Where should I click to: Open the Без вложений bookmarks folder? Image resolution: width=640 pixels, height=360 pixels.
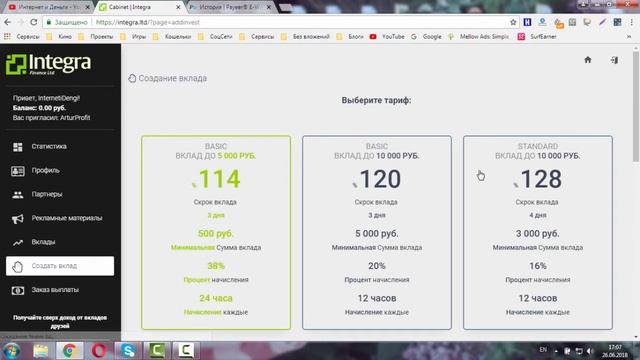pos(305,36)
